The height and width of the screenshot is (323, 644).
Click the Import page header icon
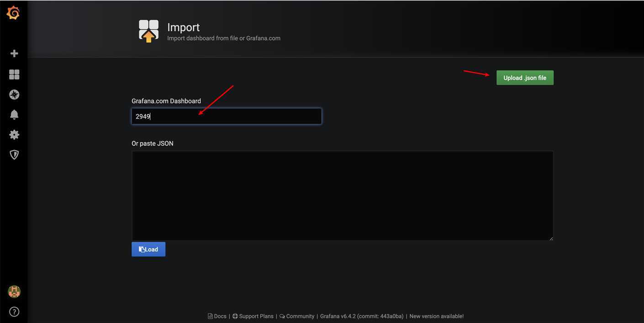point(148,31)
